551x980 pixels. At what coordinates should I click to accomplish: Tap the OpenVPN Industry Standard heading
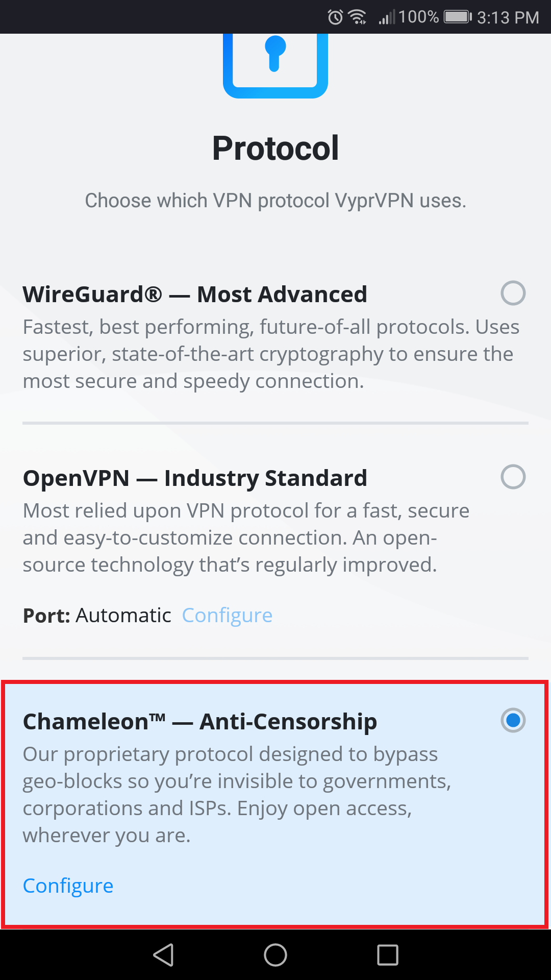(x=195, y=478)
